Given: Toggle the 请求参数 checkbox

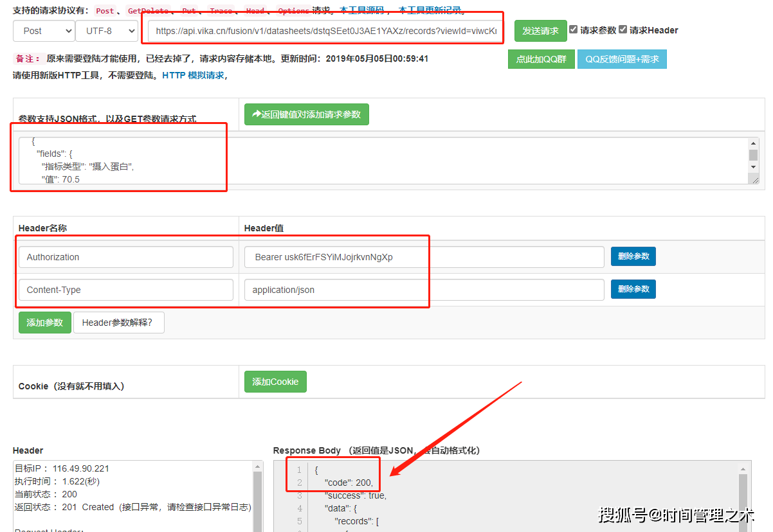Looking at the screenshot, I should tap(574, 30).
